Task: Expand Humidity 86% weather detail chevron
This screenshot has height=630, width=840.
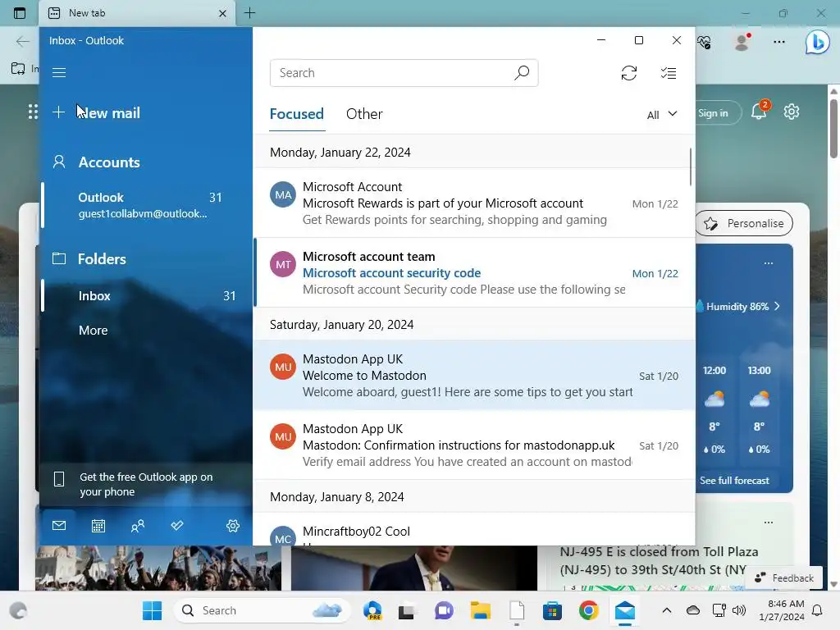Action: (777, 306)
